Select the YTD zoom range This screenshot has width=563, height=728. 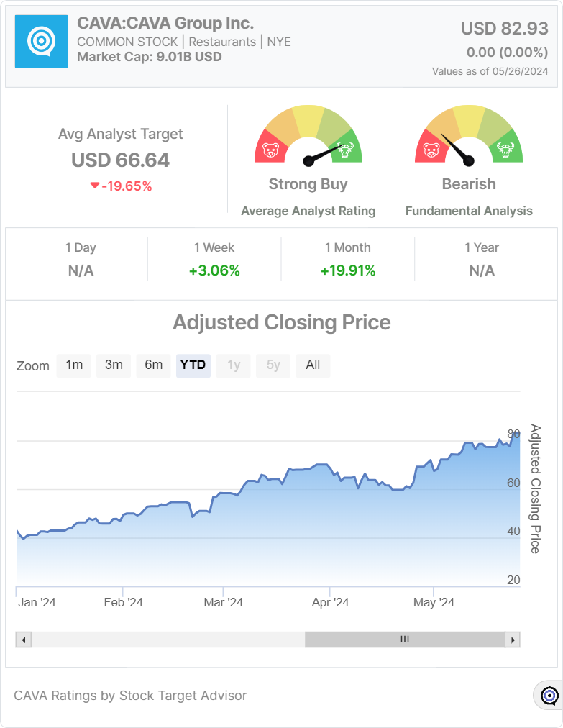[193, 365]
